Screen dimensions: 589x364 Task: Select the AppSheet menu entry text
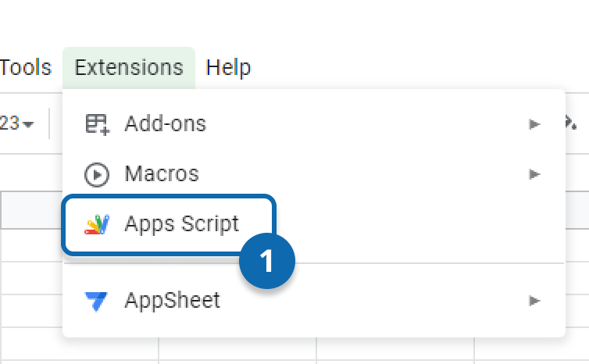pos(172,300)
